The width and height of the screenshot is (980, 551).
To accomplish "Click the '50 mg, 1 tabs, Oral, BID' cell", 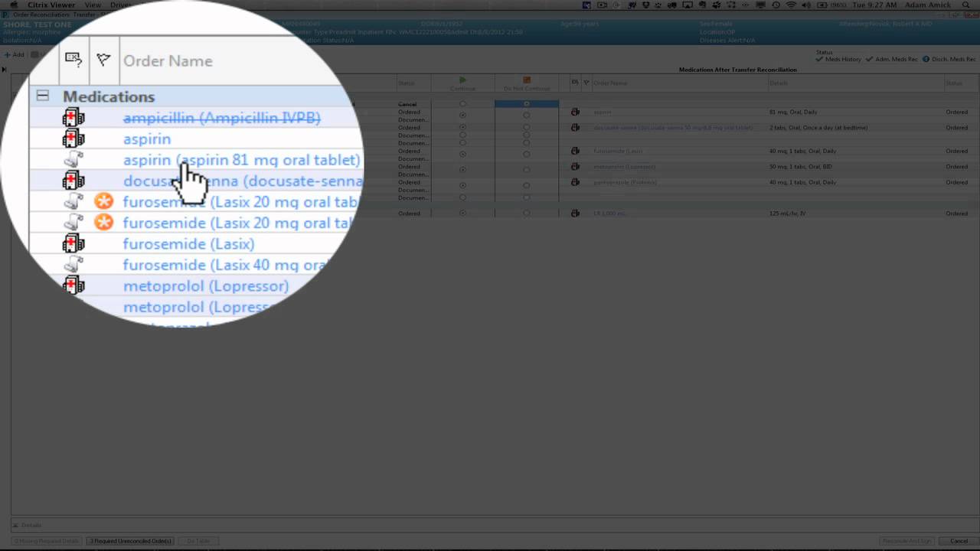I will [x=800, y=167].
